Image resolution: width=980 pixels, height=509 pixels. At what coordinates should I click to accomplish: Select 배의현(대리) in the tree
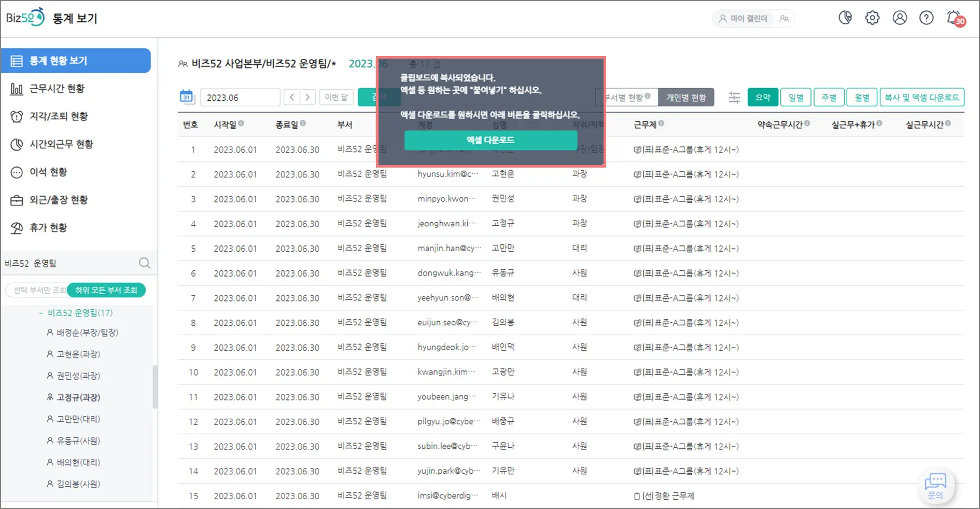coord(73,462)
